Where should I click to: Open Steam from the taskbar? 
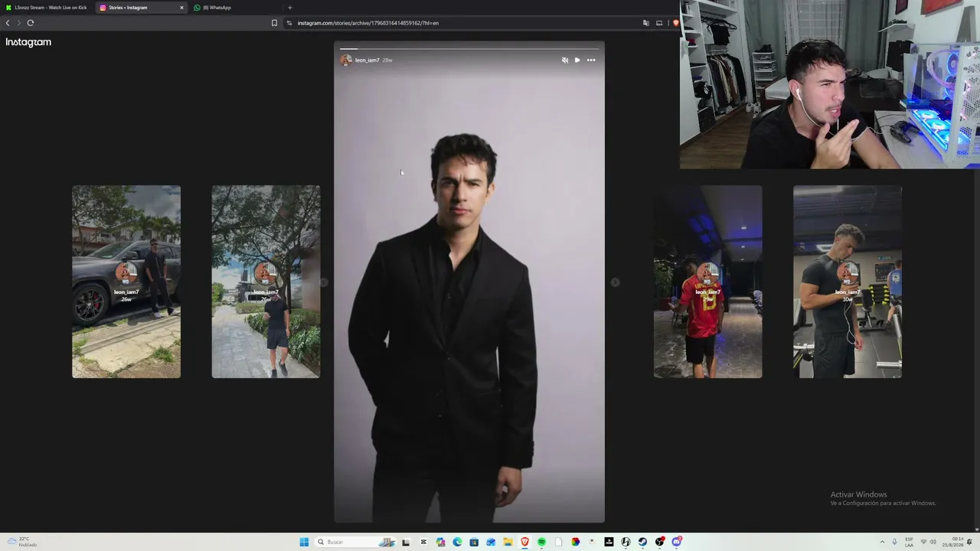coord(642,542)
